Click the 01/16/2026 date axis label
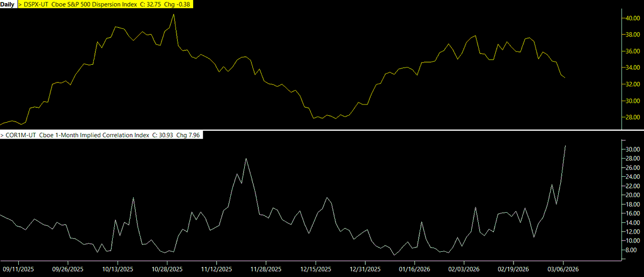 (414, 269)
